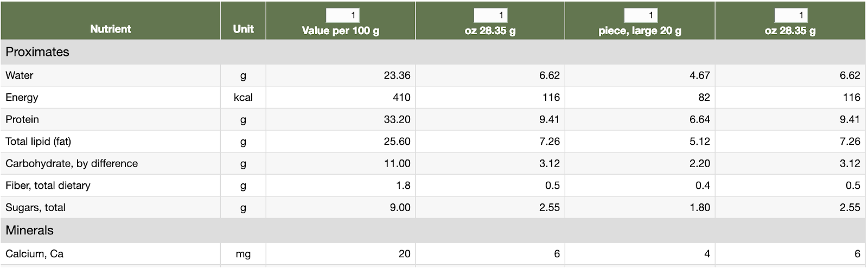Select the Nutrient column header
This screenshot has width=868, height=268.
111,29
